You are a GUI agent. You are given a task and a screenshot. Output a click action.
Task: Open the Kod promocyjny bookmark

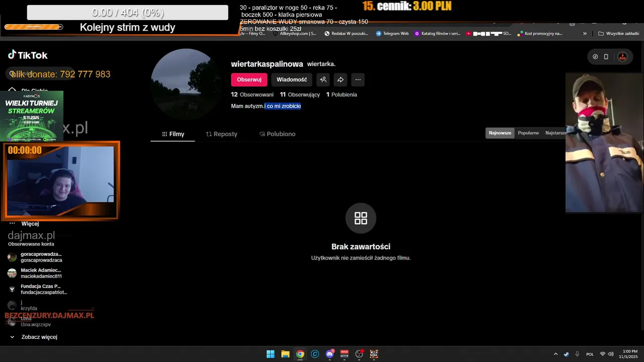pos(539,33)
